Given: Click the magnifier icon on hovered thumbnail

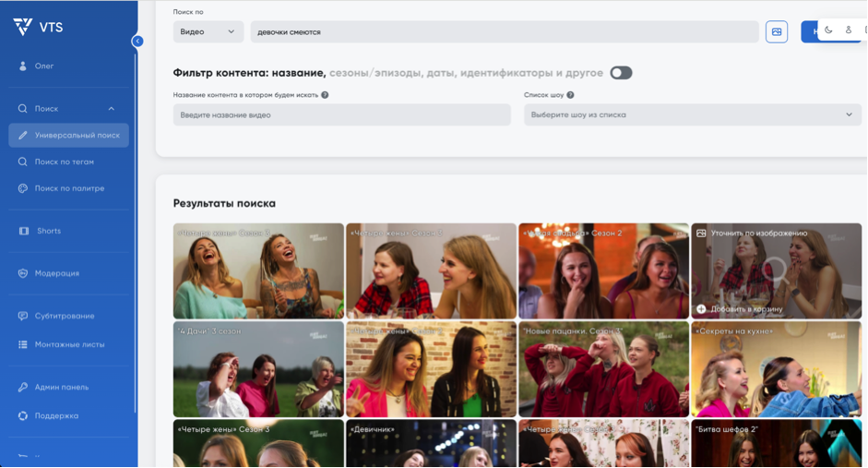Looking at the screenshot, I should click(775, 270).
